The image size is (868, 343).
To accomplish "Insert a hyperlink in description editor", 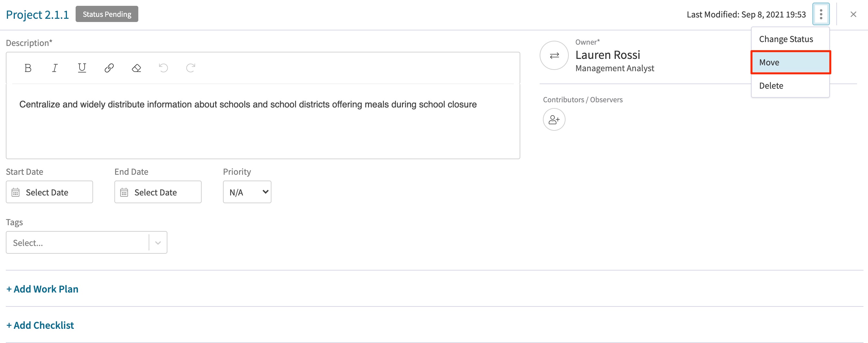I will point(109,68).
